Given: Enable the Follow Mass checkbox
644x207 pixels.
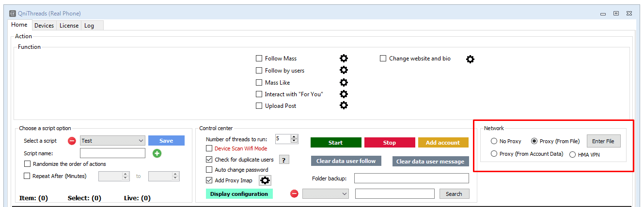Looking at the screenshot, I should [259, 59].
